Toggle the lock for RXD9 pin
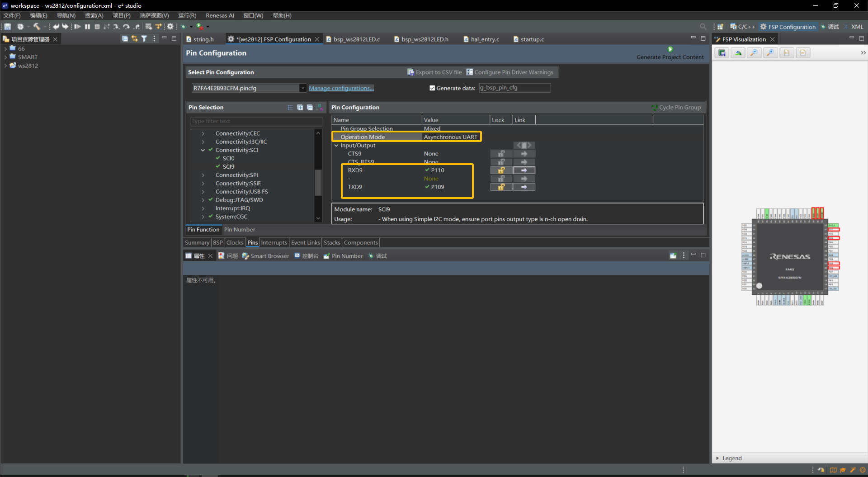 [x=501, y=170]
